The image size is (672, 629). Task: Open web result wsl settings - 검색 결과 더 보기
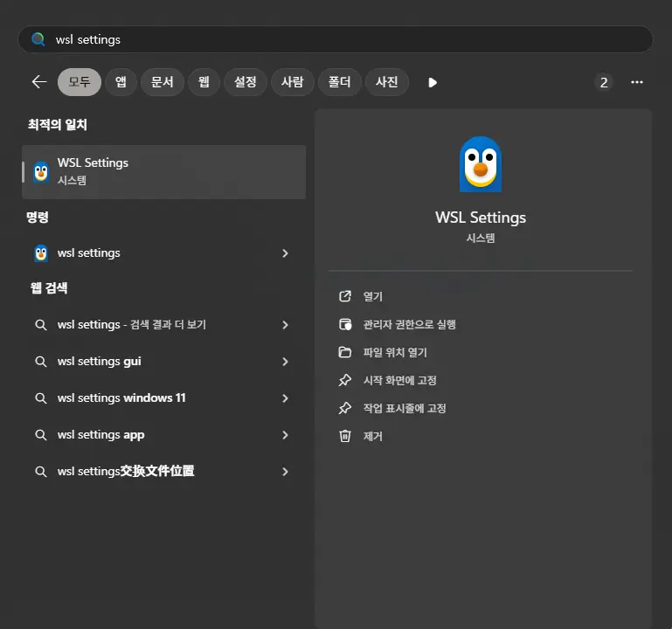click(163, 325)
